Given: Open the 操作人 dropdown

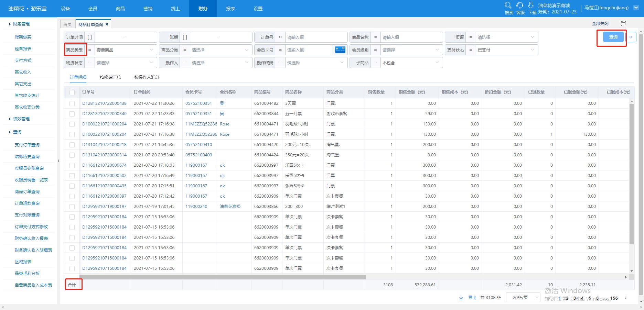Looking at the screenshot, I should pyautogui.click(x=221, y=63).
